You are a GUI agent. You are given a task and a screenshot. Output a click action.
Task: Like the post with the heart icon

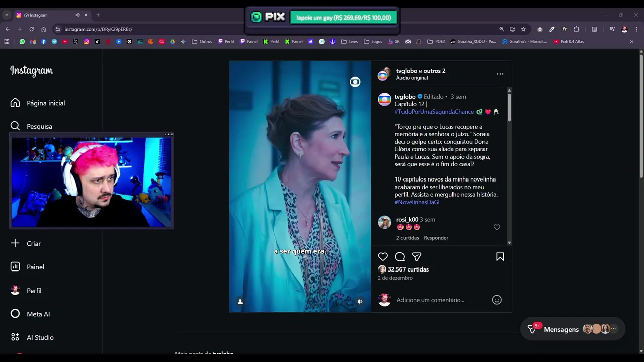click(x=383, y=257)
